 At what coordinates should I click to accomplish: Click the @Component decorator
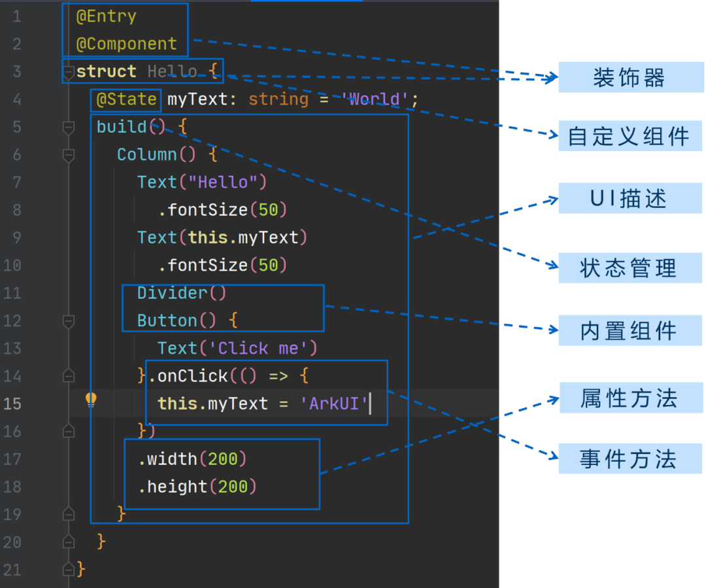pyautogui.click(x=127, y=44)
